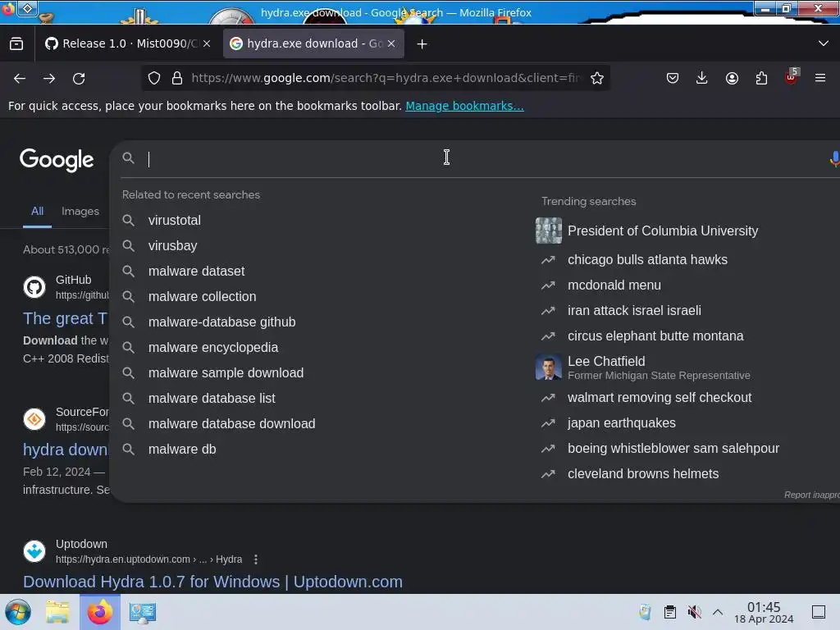Expand hidden system tray icons

click(718, 612)
